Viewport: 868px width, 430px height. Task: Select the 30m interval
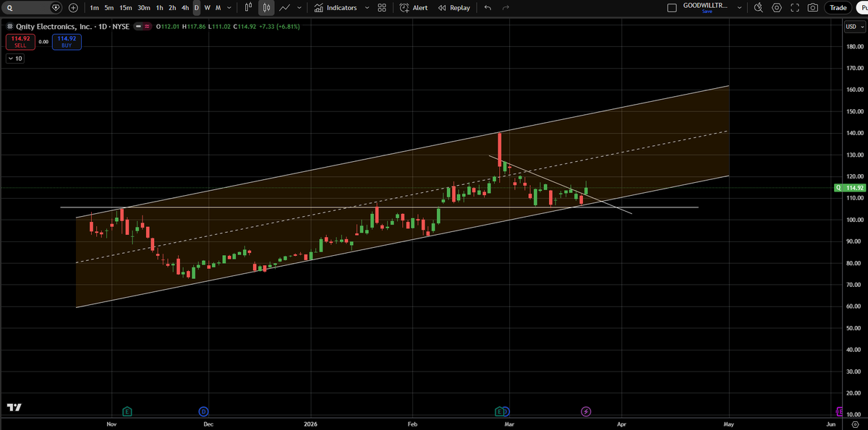tap(144, 8)
